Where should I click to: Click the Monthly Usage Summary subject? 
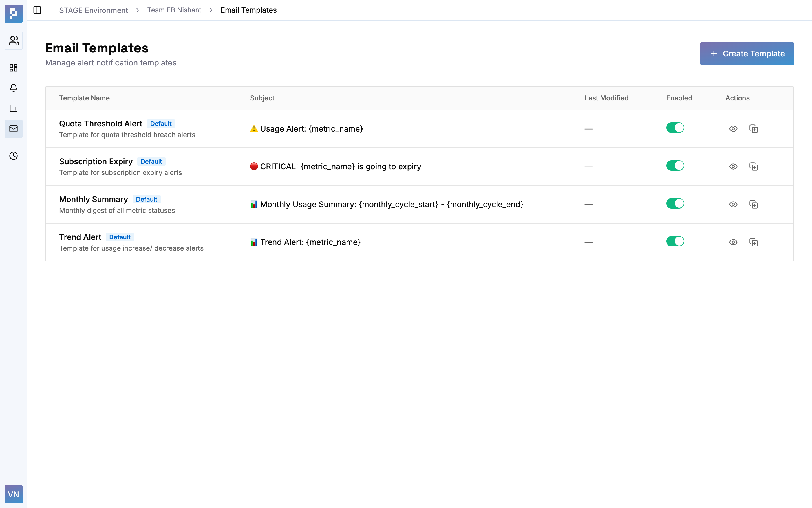click(387, 204)
